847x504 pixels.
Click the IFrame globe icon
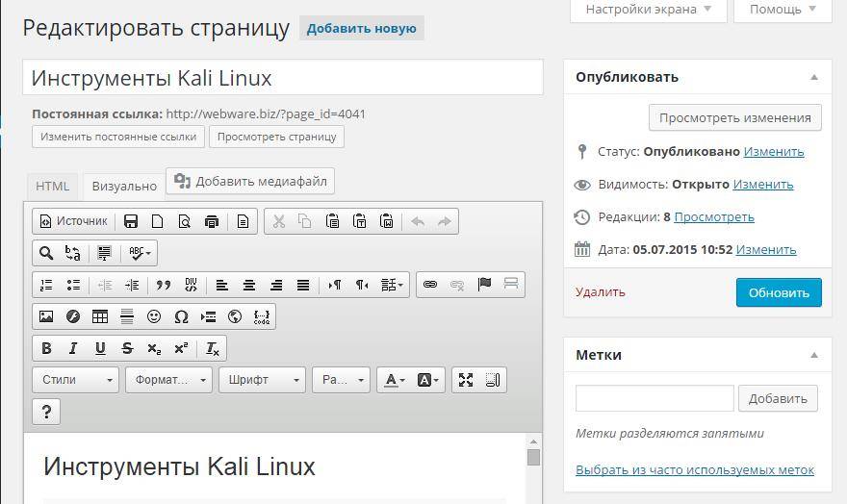coord(235,316)
